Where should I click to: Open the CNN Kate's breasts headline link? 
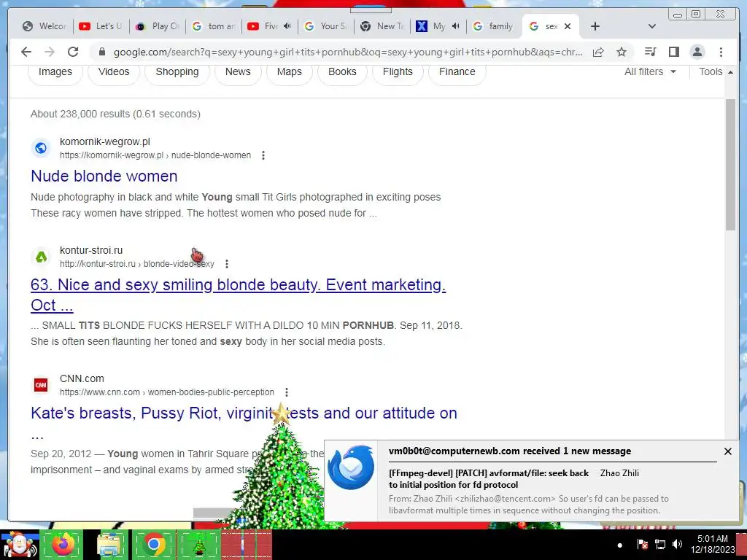point(244,413)
